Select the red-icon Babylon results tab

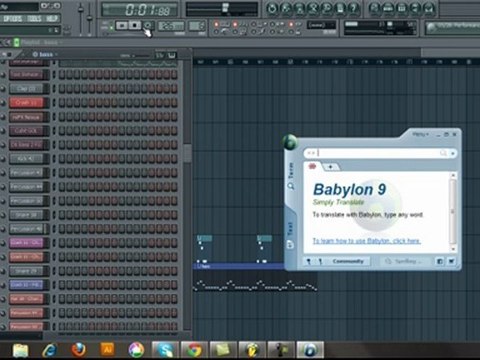312,166
